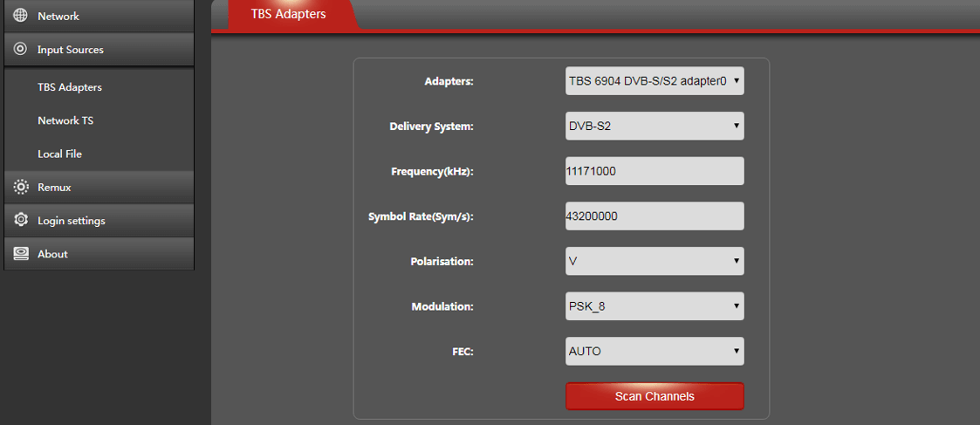Expand the FEC dropdown set to AUTO

[x=654, y=352]
